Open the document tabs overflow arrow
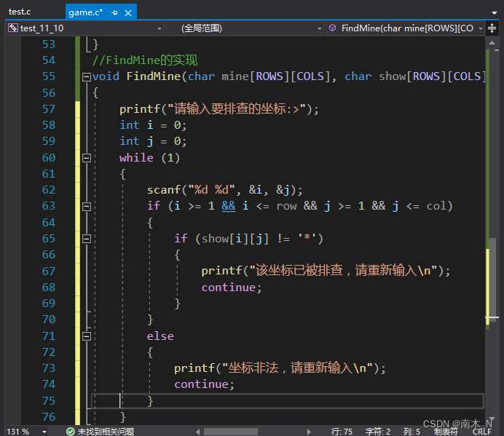Viewport: 504px width, 436px height. coord(495,13)
